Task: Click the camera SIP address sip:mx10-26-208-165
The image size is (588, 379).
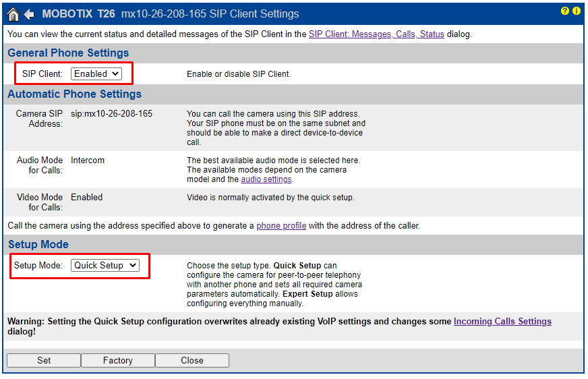Action: (x=111, y=114)
